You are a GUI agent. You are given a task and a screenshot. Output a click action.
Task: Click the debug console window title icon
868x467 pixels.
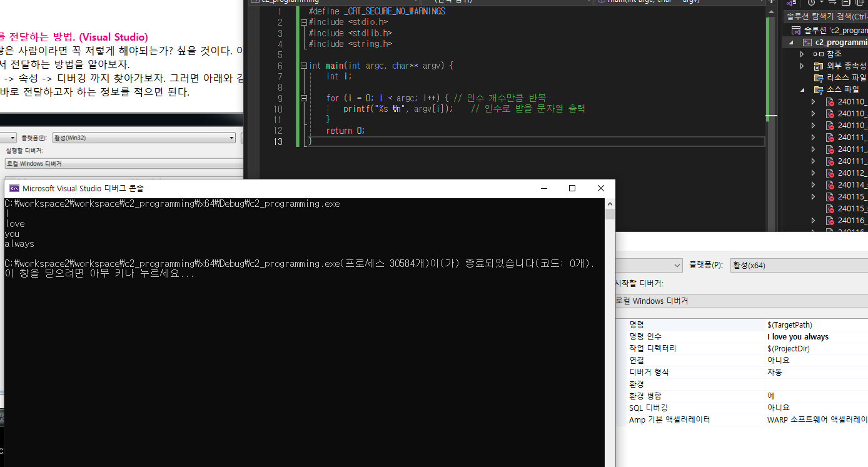(14, 188)
